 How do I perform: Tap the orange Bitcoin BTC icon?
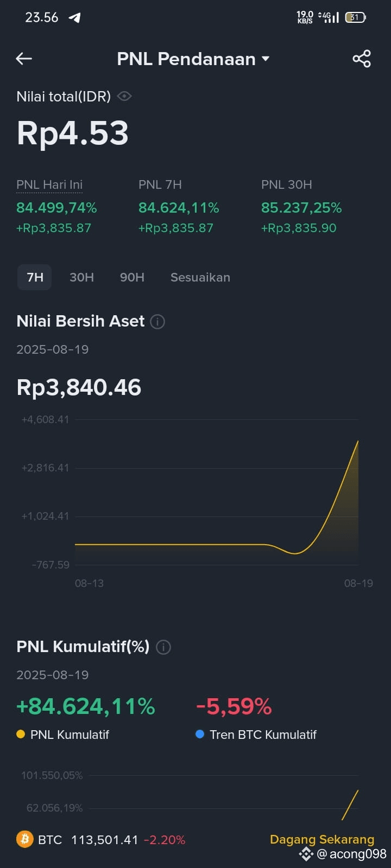(x=24, y=839)
